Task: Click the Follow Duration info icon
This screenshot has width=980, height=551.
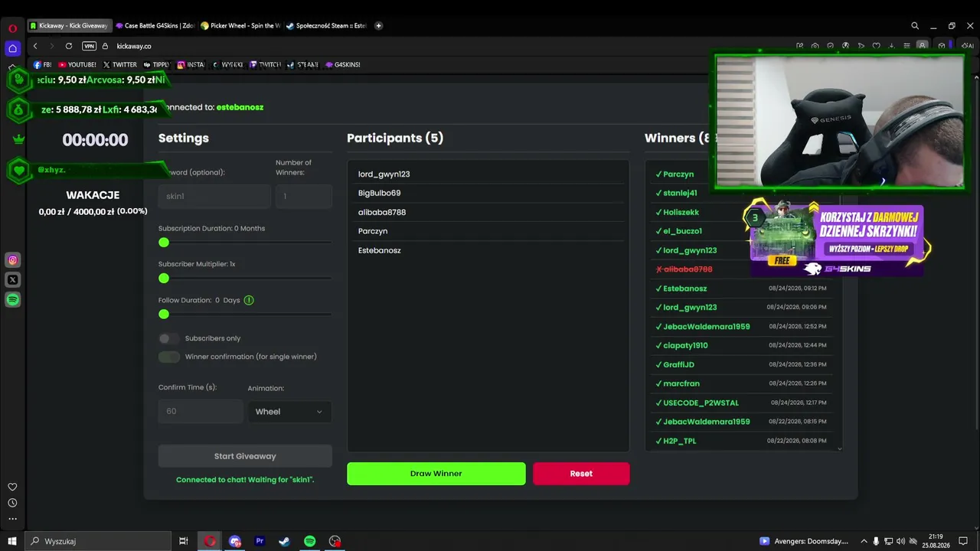Action: point(249,300)
